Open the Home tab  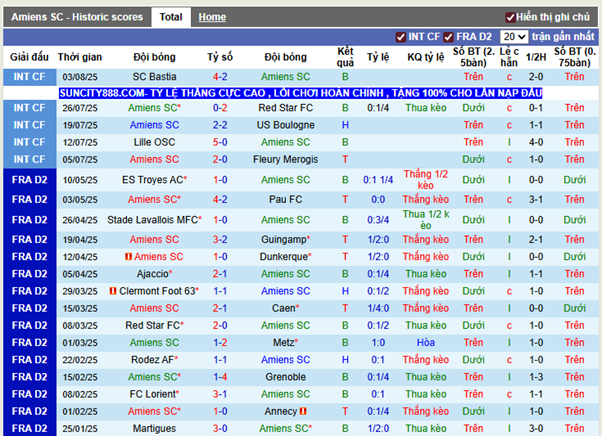pos(212,17)
